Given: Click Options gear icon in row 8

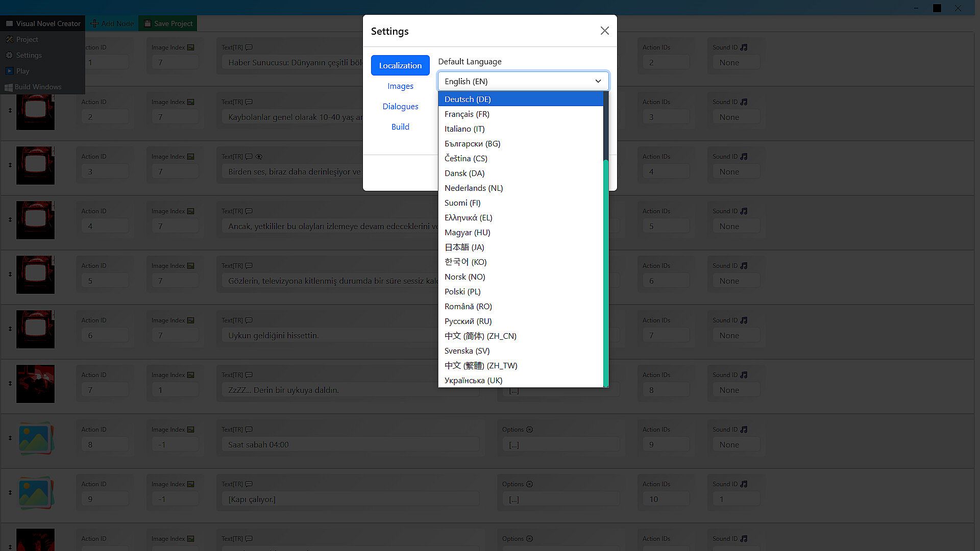Looking at the screenshot, I should pyautogui.click(x=529, y=430).
